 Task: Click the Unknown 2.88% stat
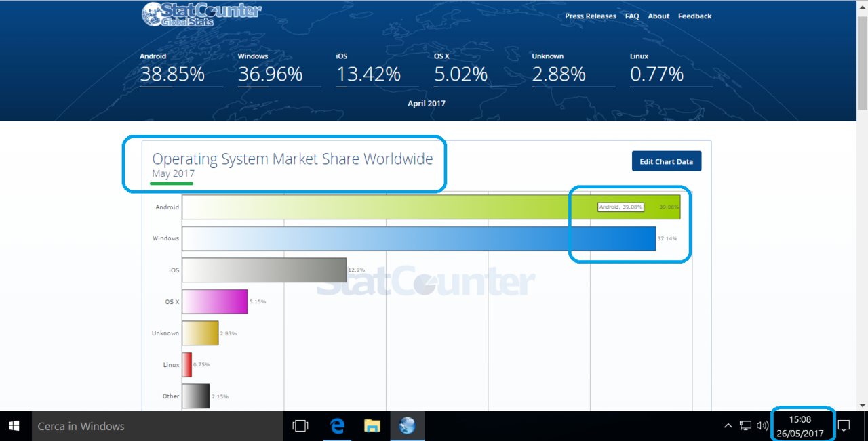573,69
